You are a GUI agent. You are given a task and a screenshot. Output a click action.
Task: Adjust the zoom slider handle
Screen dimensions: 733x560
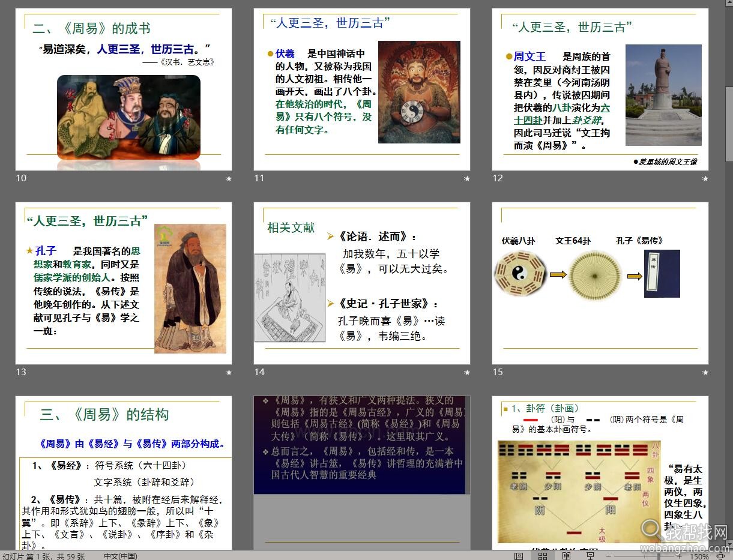point(659,556)
